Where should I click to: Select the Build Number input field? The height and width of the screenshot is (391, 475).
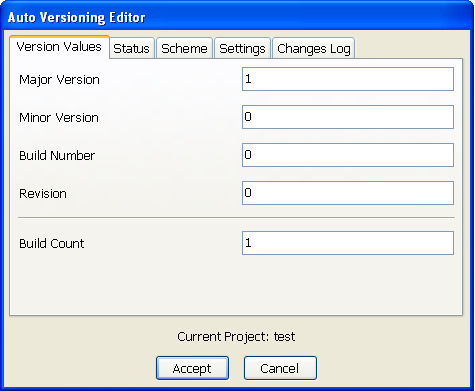pyautogui.click(x=348, y=155)
